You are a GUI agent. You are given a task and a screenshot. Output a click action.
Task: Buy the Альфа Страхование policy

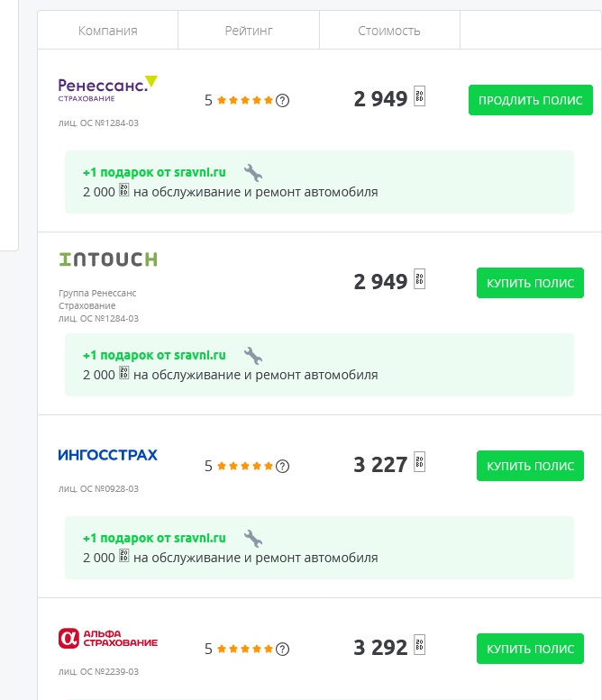coord(530,649)
